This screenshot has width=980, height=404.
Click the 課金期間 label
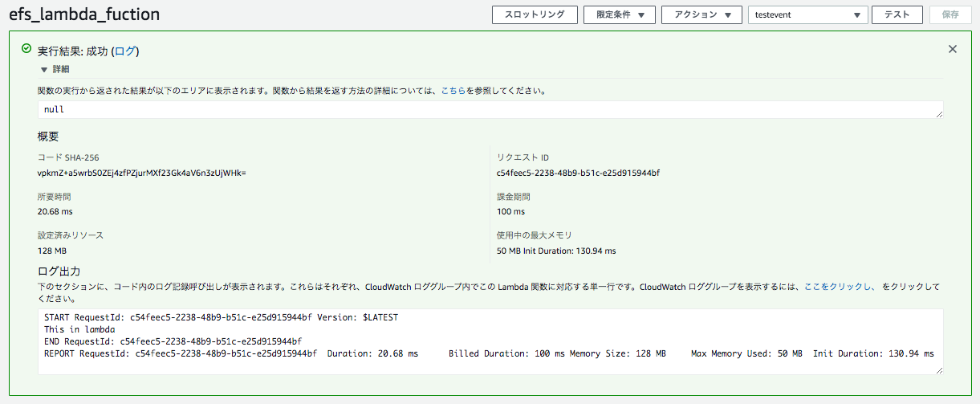[514, 197]
